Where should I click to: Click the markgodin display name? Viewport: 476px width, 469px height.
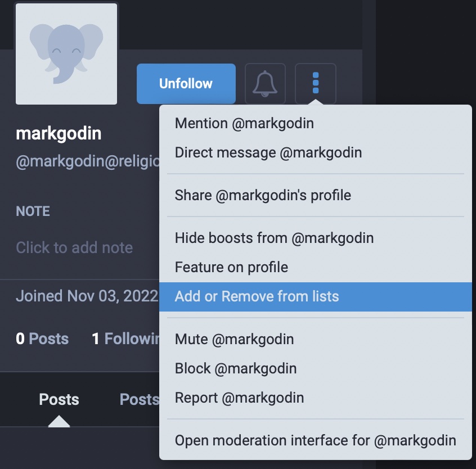point(59,133)
